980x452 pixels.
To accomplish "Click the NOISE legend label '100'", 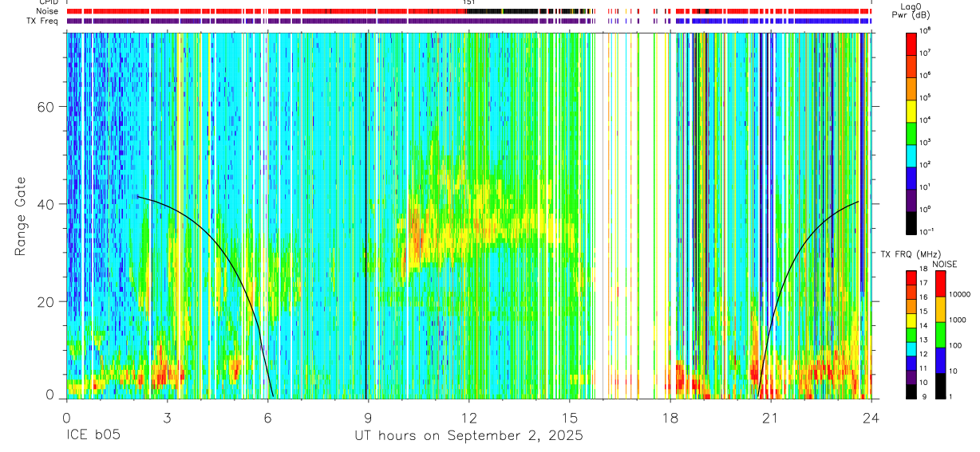I will pyautogui.click(x=956, y=345).
